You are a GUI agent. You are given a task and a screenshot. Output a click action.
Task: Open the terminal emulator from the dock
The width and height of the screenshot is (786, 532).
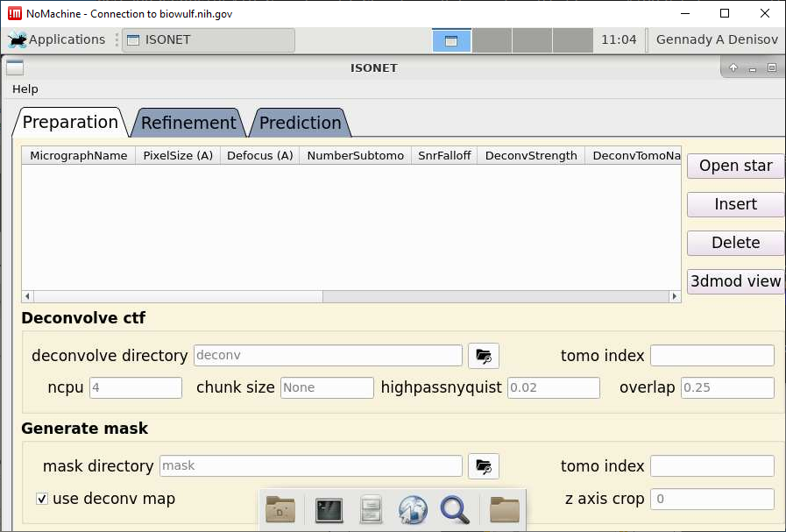[x=329, y=510]
